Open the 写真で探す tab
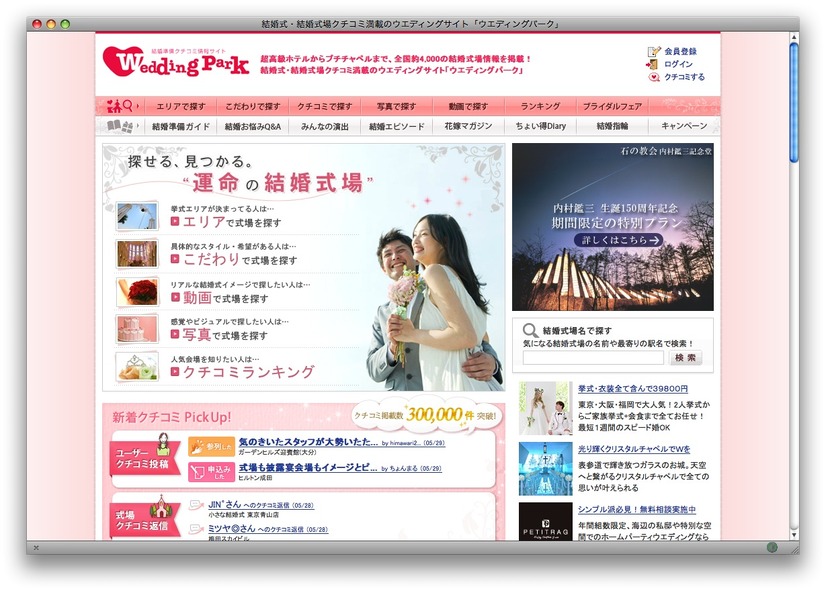Image resolution: width=826 pixels, height=591 pixels. click(x=396, y=106)
